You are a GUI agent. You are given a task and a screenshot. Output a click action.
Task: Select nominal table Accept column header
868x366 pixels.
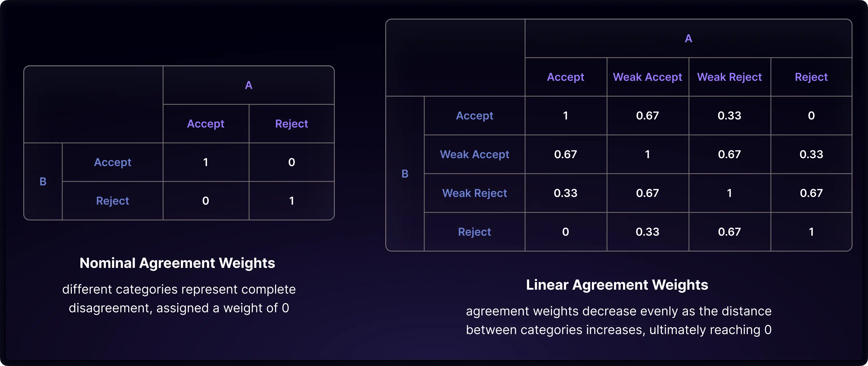[x=206, y=124]
